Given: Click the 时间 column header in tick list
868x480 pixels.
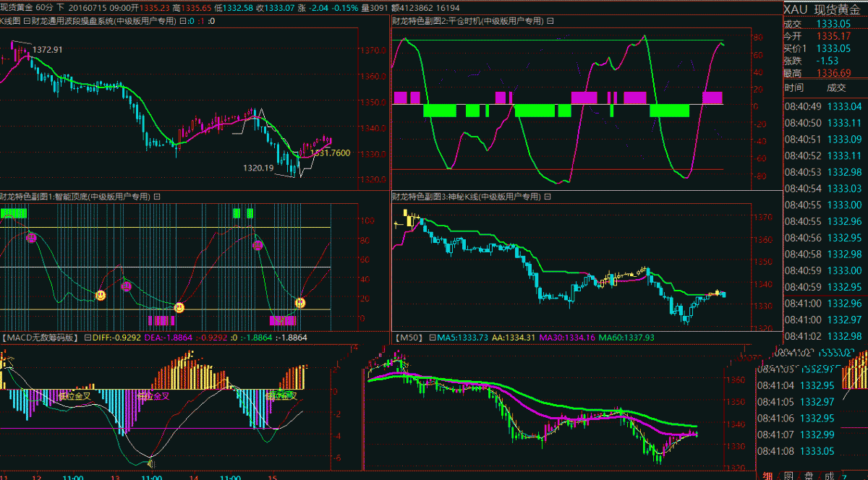Looking at the screenshot, I should click(x=793, y=88).
